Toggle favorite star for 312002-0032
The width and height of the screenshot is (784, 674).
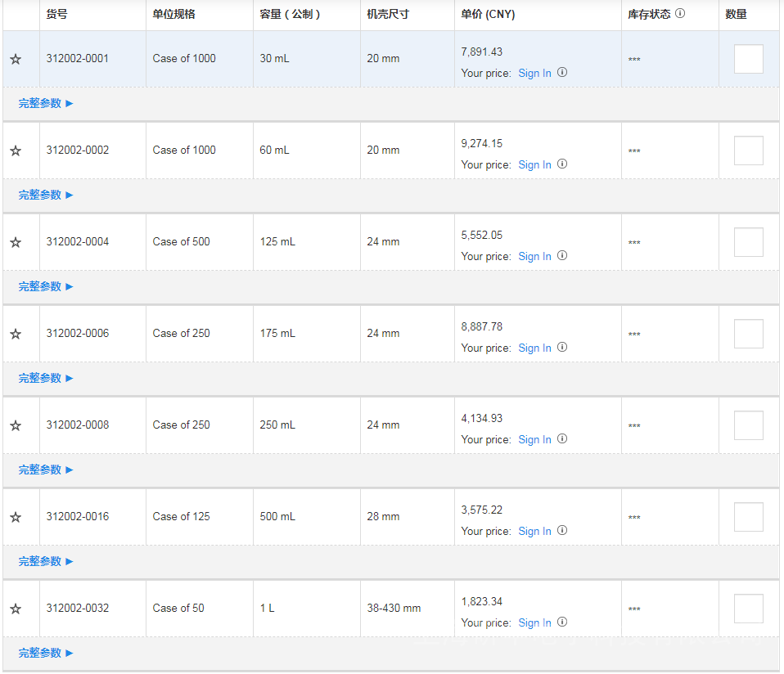(16, 609)
